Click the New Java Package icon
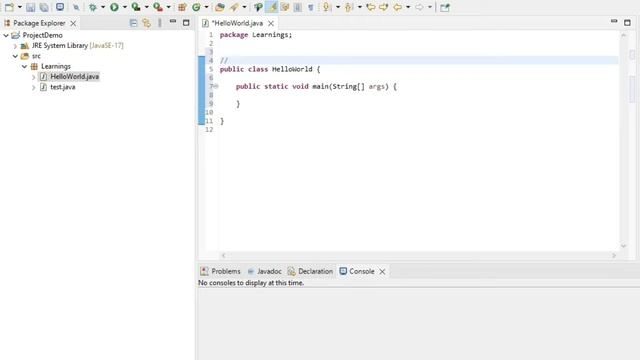 tap(182, 7)
